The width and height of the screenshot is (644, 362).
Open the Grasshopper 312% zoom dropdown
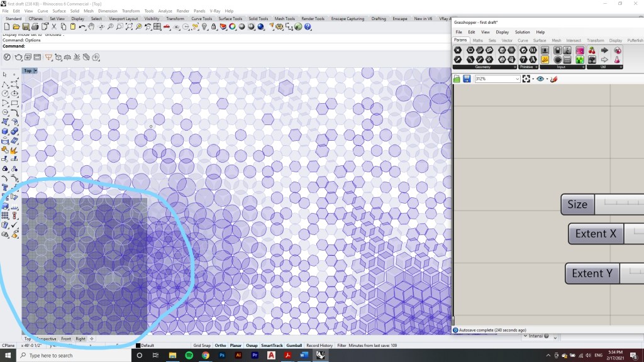coord(517,79)
